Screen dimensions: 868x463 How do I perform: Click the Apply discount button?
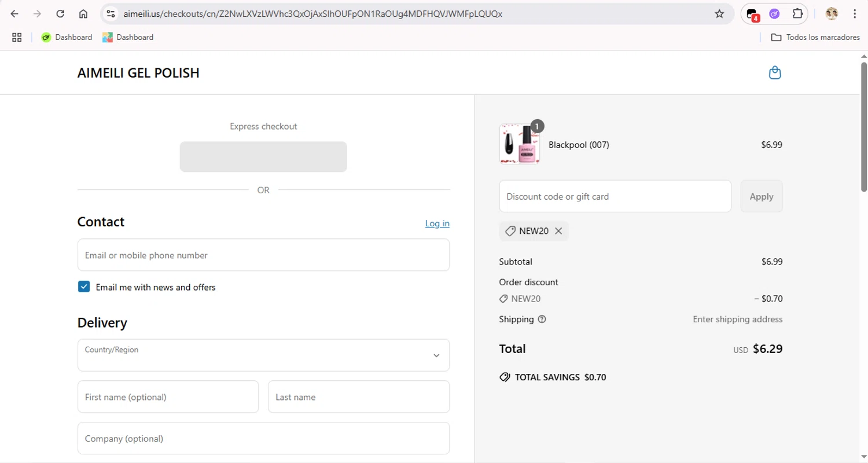(762, 196)
